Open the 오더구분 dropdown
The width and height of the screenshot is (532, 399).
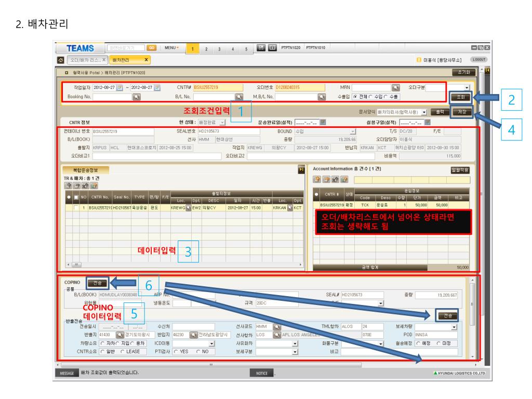467,87
